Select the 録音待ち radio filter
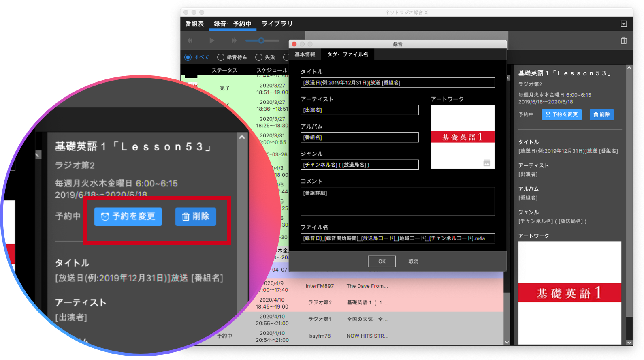This screenshot has height=360, width=644. [221, 57]
